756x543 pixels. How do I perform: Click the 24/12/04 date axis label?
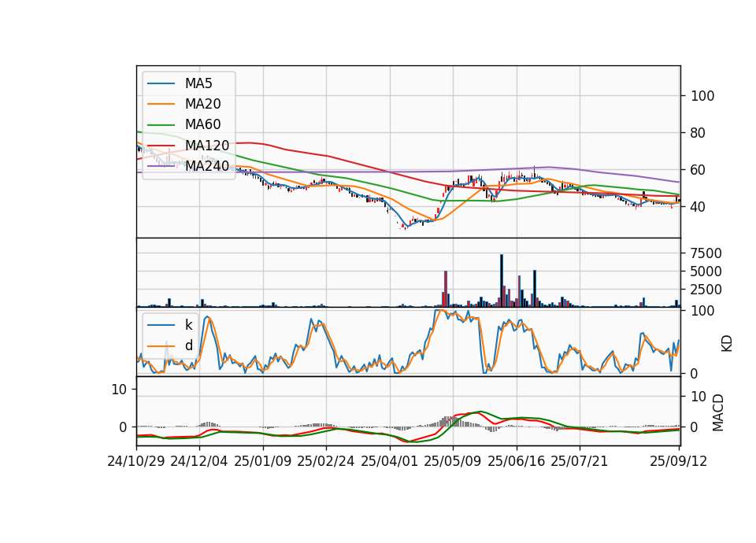199,461
